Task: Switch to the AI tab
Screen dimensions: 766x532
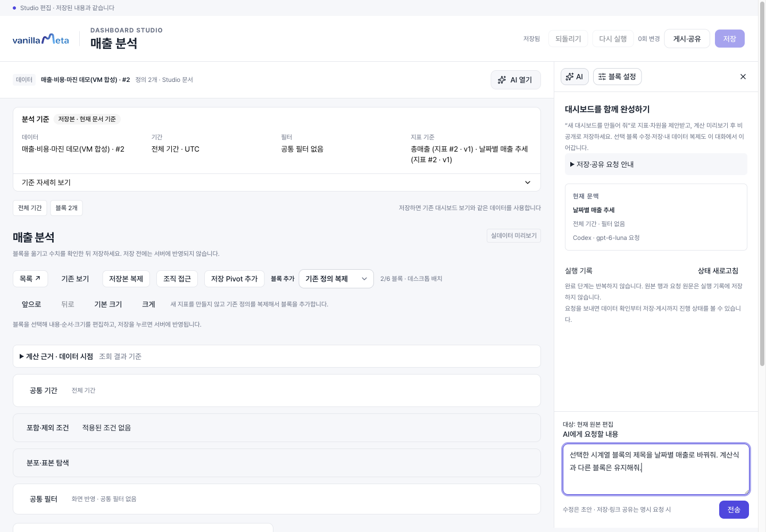Action: pos(574,77)
